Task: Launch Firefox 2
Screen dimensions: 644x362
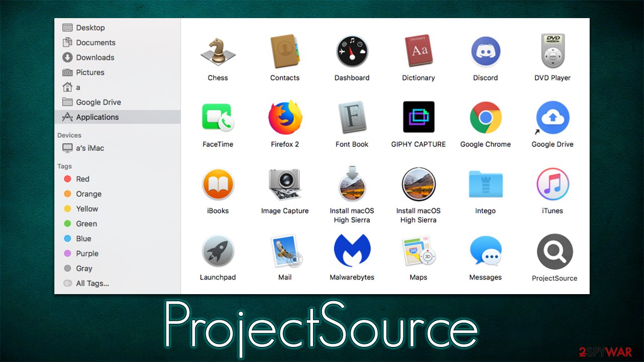Action: pyautogui.click(x=285, y=117)
